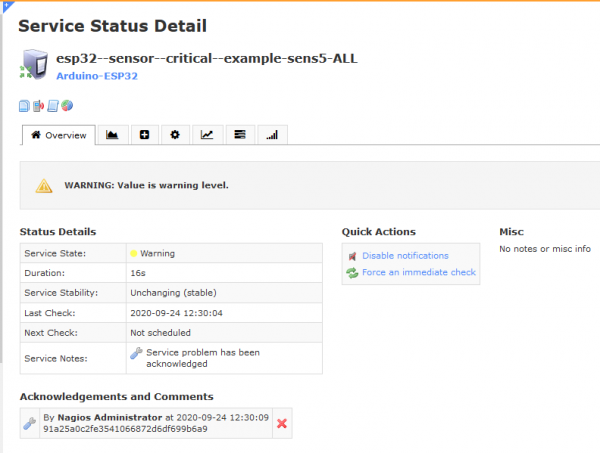Open the plus icon advanced tab
Image resolution: width=600 pixels, height=453 pixels.
[x=144, y=135]
